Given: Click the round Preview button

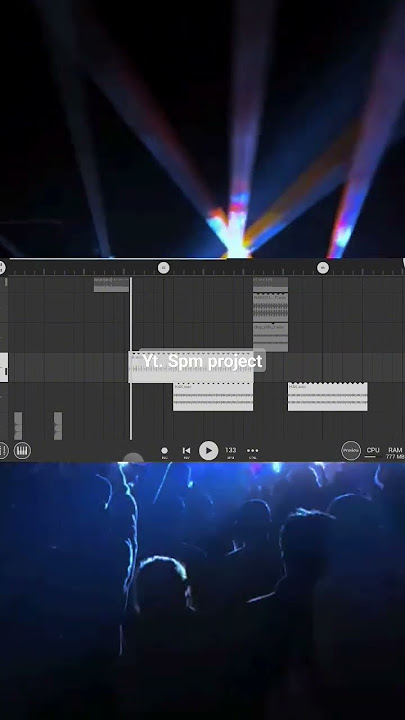Looking at the screenshot, I should [351, 450].
